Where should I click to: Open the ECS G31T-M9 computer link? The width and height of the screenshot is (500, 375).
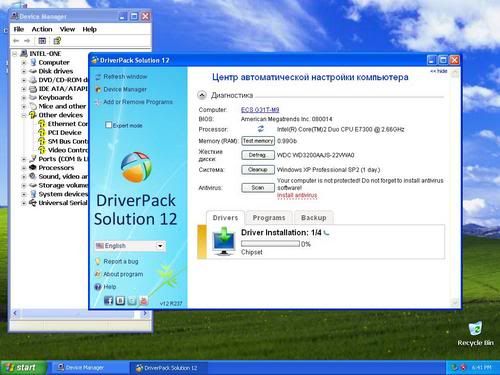coord(260,110)
